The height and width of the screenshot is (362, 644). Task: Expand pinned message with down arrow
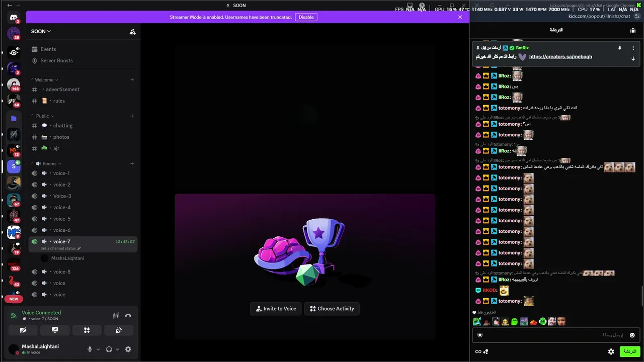click(x=633, y=59)
